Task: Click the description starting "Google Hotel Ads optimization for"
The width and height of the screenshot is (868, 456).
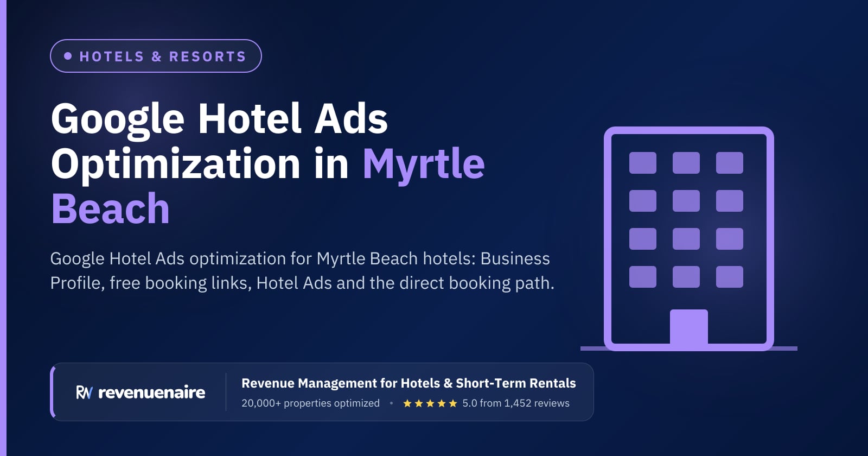Action: click(x=302, y=270)
